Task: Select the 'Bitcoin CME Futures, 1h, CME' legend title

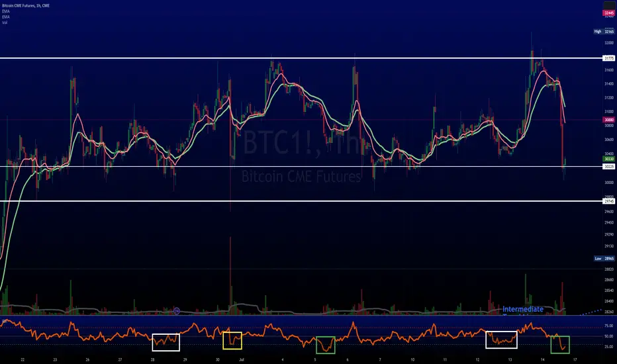Action: tap(26, 6)
